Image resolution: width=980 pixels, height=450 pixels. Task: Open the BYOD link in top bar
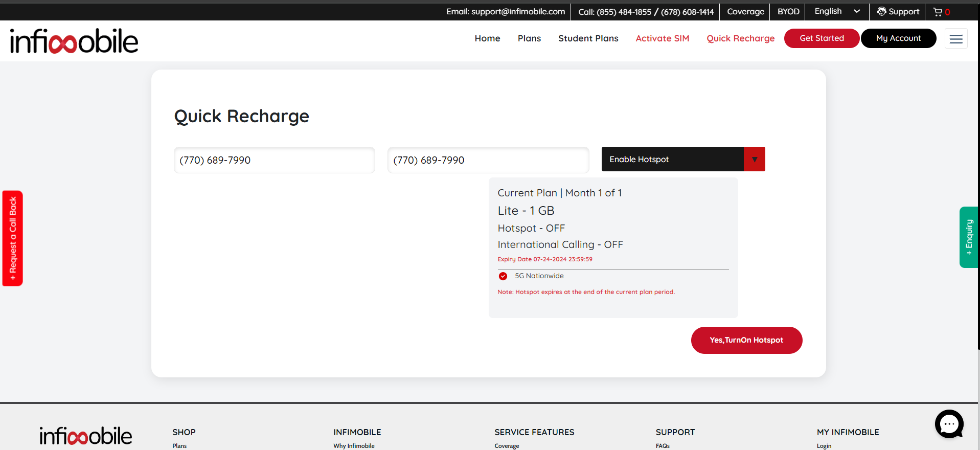(788, 11)
